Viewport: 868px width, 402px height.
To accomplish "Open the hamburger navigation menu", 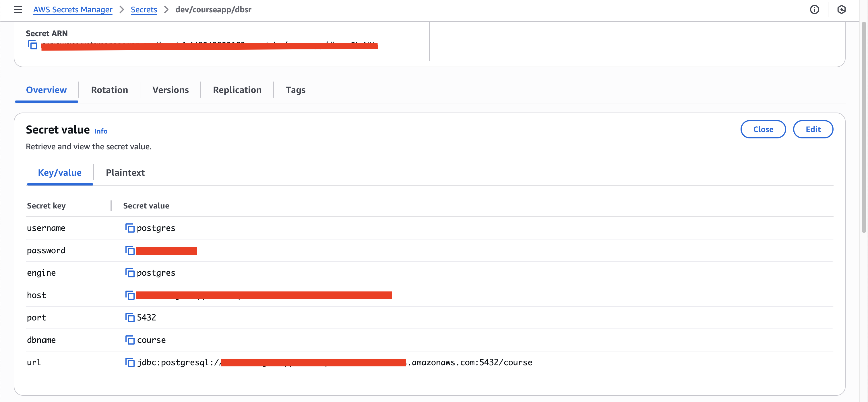I will [x=18, y=9].
